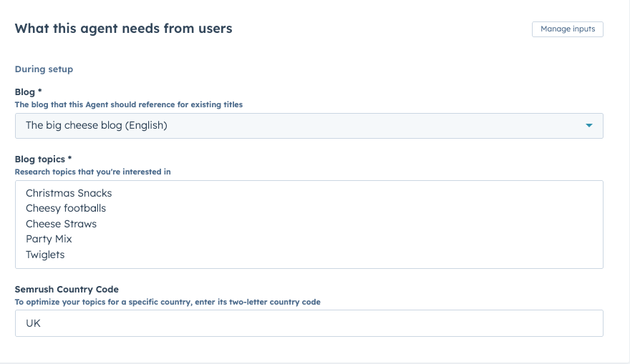
Task: Click the 'Semrush Country Code' label
Action: tap(67, 290)
